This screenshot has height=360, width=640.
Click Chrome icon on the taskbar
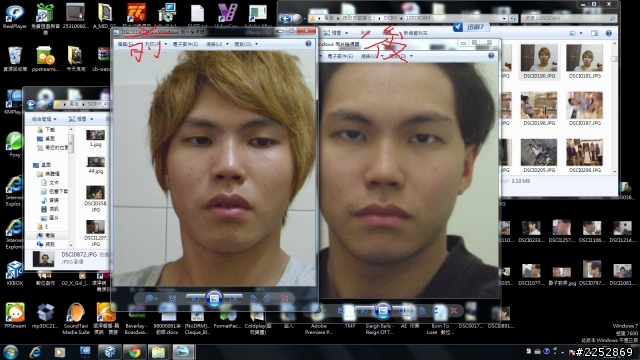tap(134, 352)
